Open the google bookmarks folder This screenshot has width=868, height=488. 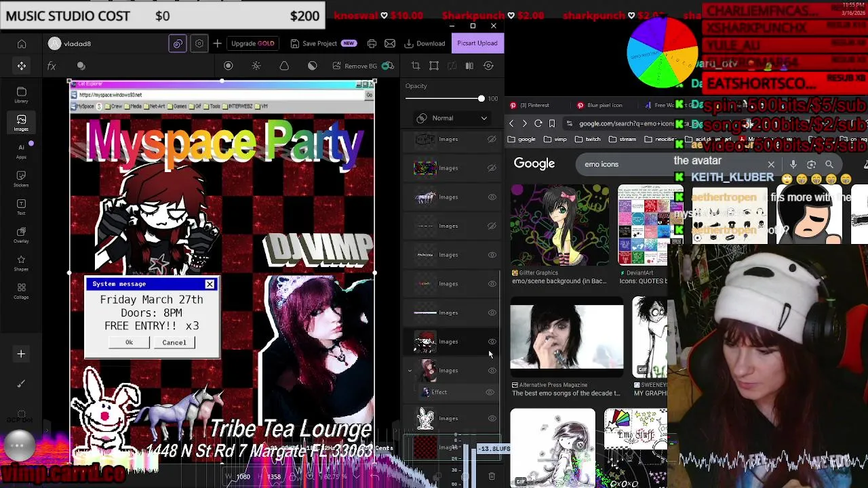522,139
